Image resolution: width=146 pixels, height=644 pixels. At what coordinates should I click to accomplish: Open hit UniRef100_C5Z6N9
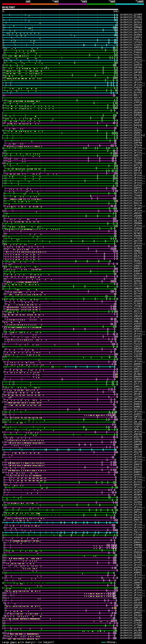[x=131, y=163]
